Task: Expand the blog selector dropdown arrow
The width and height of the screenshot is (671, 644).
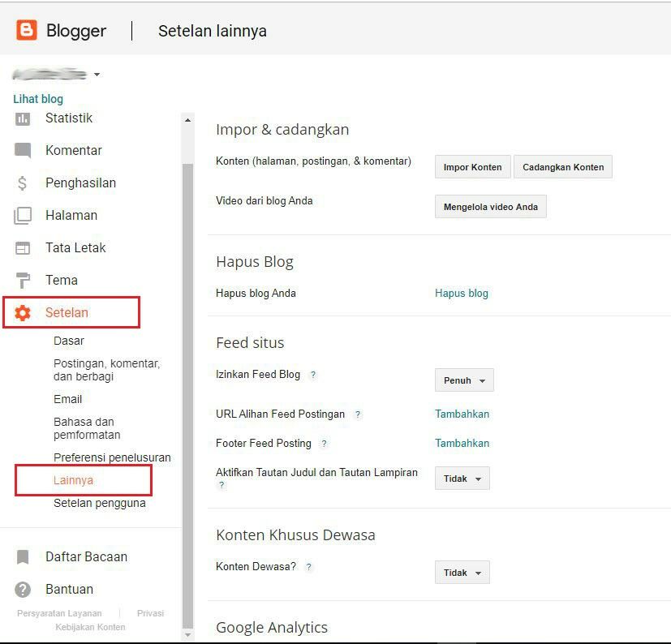Action: pos(97,75)
